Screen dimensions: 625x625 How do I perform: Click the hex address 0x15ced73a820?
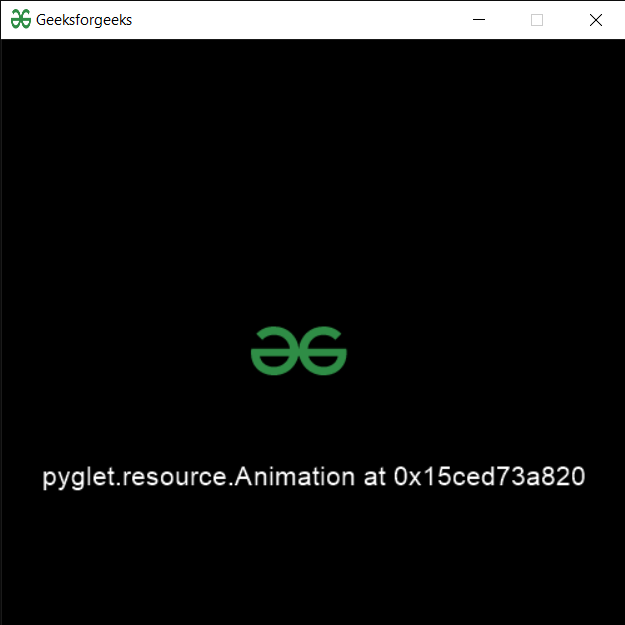tap(489, 476)
